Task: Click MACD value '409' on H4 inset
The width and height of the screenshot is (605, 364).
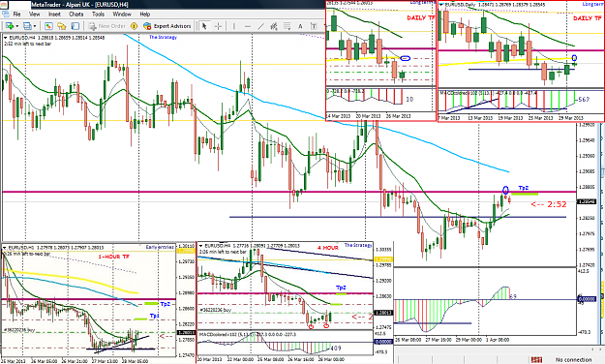Action: pyautogui.click(x=336, y=349)
